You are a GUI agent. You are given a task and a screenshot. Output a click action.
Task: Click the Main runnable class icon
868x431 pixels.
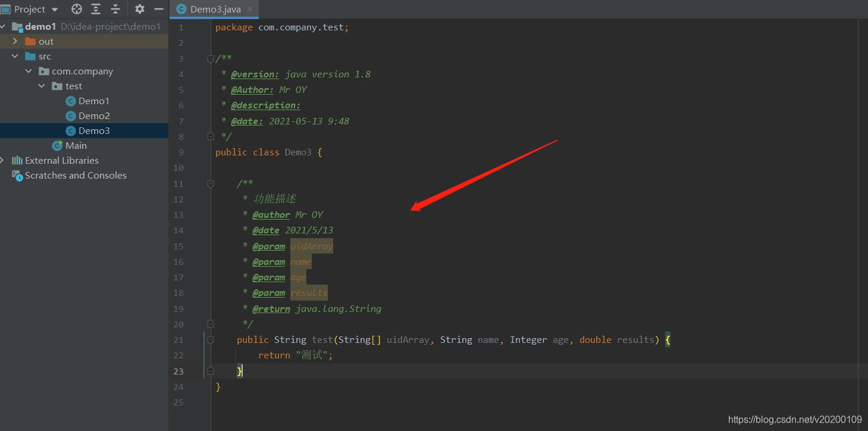tap(57, 145)
